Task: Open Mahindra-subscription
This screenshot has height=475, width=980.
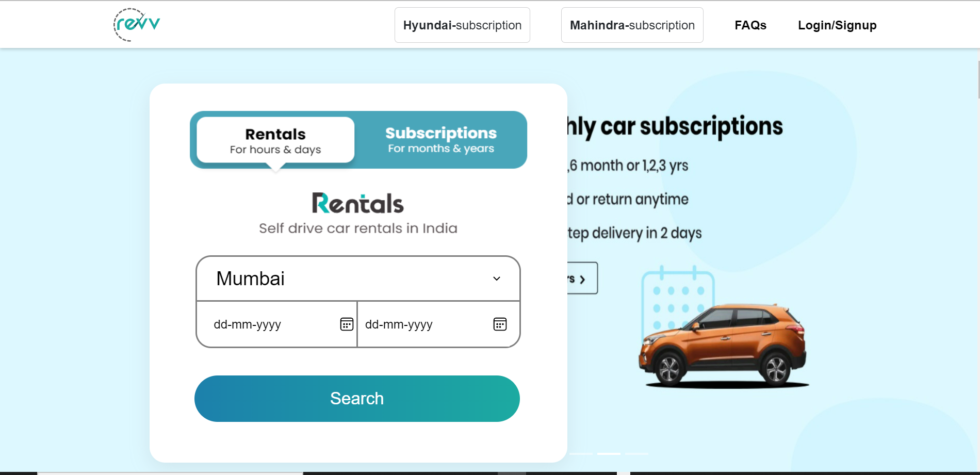Action: [632, 25]
